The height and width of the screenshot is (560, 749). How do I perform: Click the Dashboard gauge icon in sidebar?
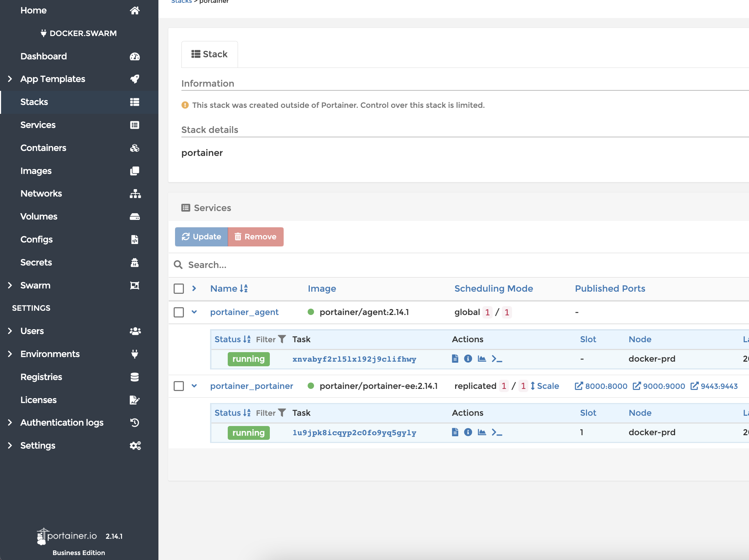coord(135,57)
